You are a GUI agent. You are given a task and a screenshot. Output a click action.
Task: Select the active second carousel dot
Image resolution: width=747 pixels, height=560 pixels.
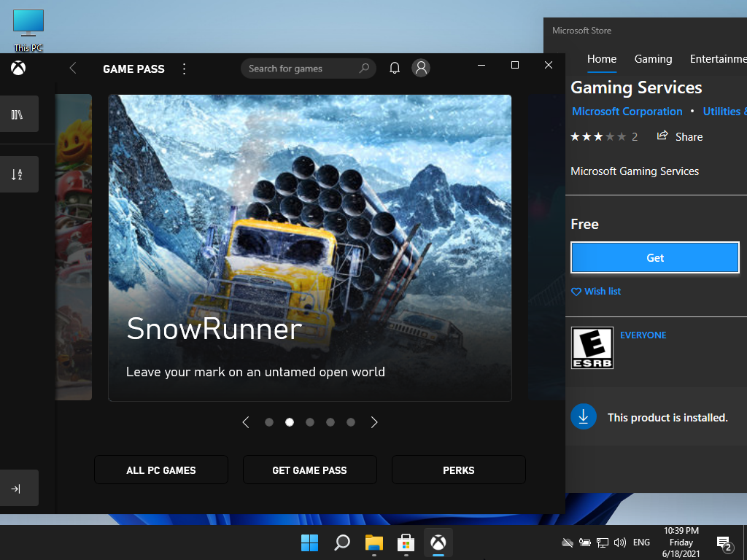[290, 422]
